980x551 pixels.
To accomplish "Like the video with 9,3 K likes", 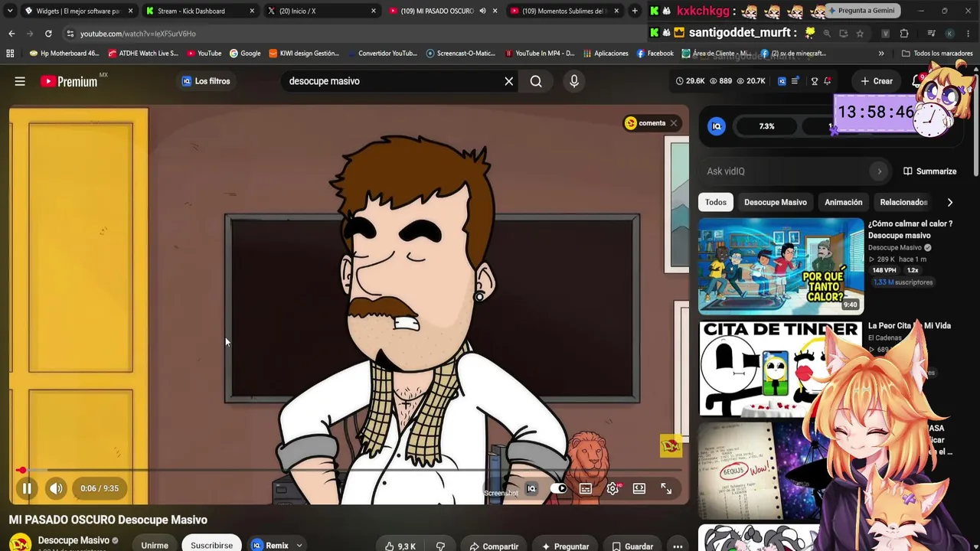I will [x=400, y=546].
